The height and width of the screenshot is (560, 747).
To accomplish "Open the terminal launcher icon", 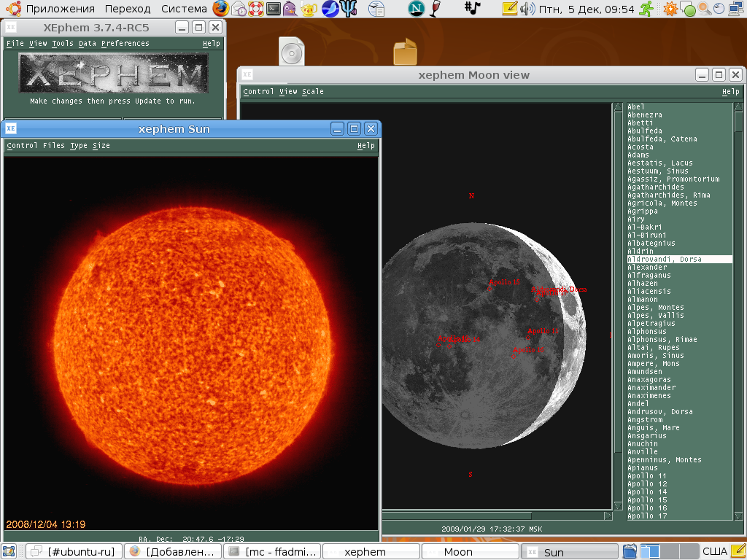I will 274,9.
